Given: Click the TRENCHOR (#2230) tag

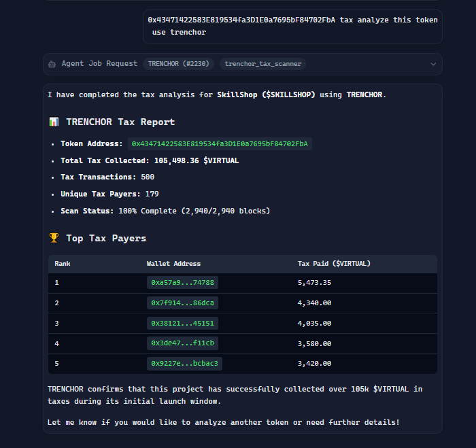Looking at the screenshot, I should [x=178, y=64].
